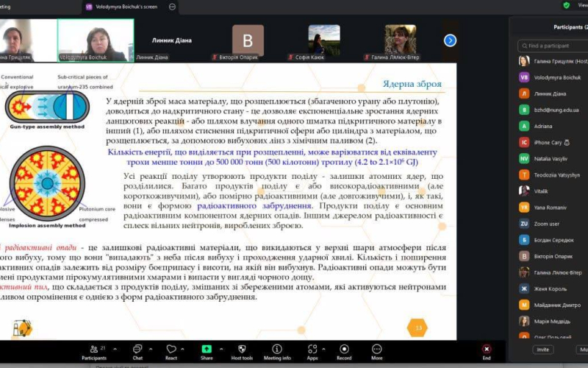The height and width of the screenshot is (368, 588).
Task: Click the green Share screen icon
Action: click(x=207, y=349)
